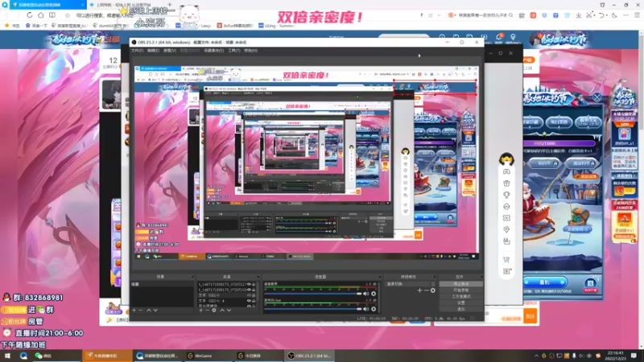Image resolution: width=644 pixels, height=362 pixels.
Task: Click the diamond icon in side pill bar
Action: click(x=506, y=230)
